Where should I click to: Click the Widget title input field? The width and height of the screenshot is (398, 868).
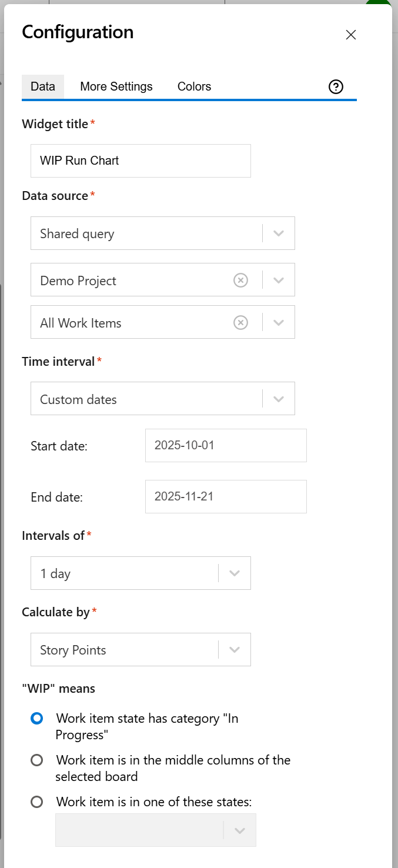[x=141, y=160]
